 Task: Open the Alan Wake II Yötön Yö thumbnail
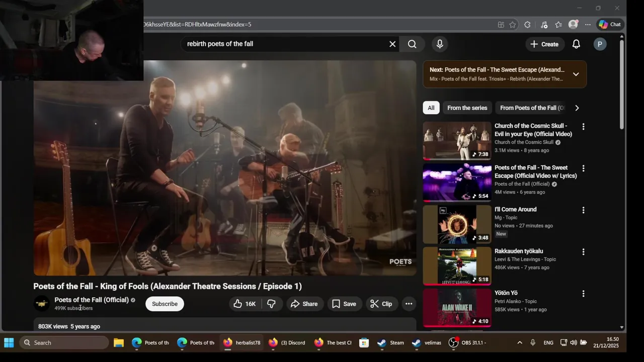pyautogui.click(x=457, y=308)
